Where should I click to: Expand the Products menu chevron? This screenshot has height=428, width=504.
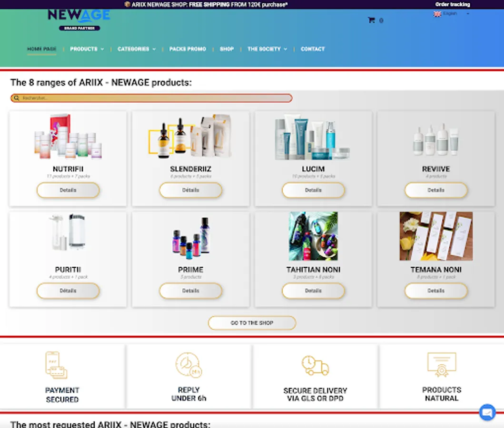coord(102,49)
